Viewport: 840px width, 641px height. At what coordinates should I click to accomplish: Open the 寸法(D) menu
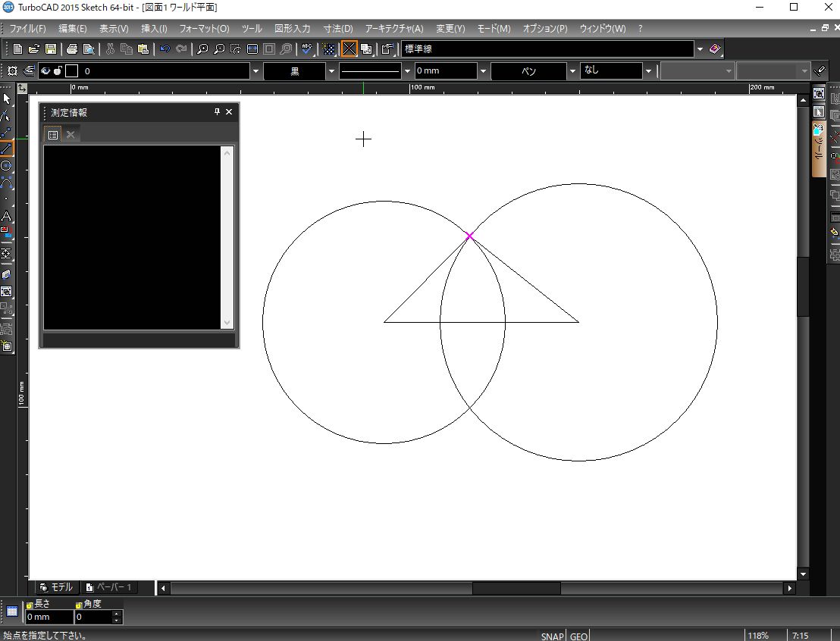(338, 28)
